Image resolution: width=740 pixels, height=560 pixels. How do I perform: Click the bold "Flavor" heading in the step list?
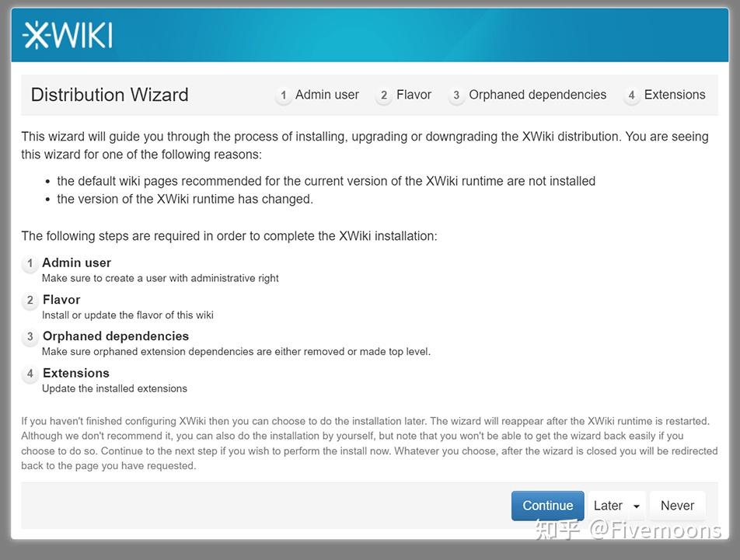(x=61, y=300)
